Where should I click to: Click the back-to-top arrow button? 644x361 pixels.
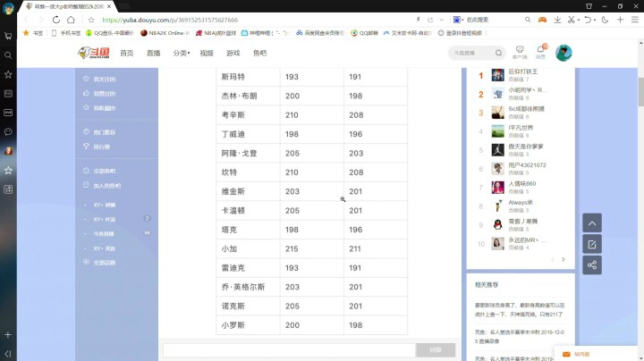pyautogui.click(x=592, y=223)
